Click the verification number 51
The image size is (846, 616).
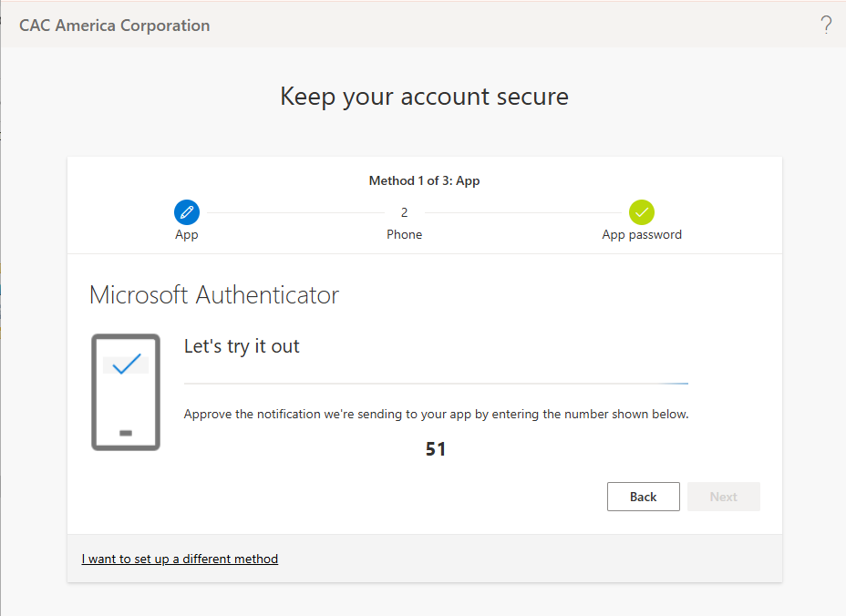(436, 449)
